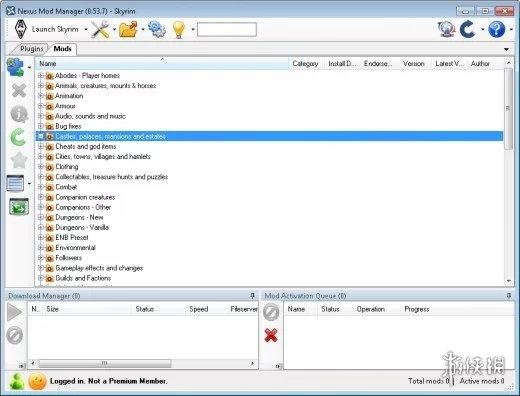Select the Clothing category row

269,167
